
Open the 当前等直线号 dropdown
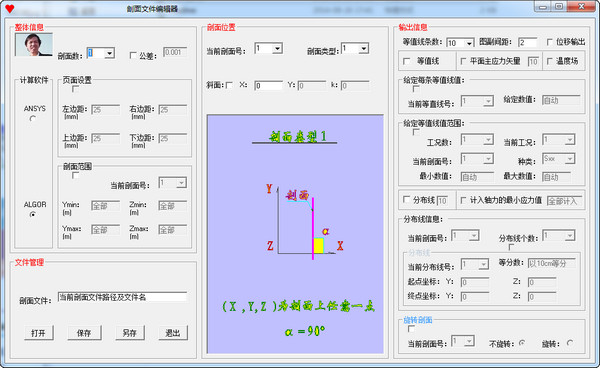(x=488, y=101)
